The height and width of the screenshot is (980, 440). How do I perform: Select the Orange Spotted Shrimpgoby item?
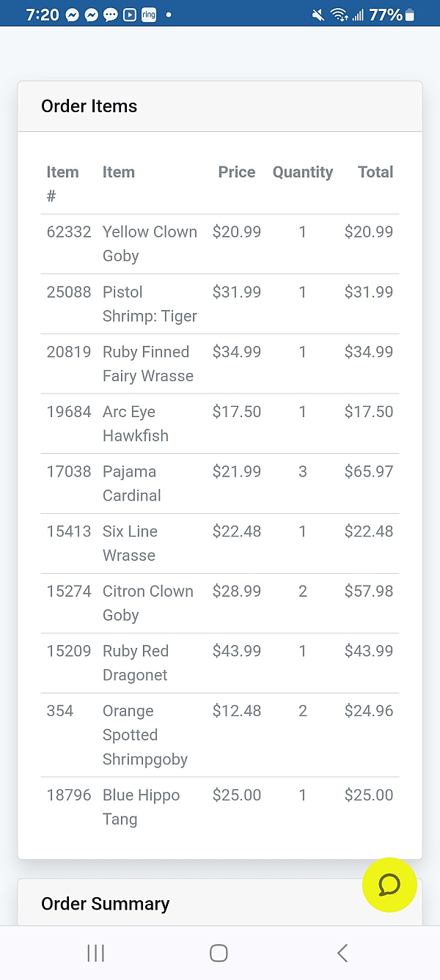pyautogui.click(x=144, y=735)
